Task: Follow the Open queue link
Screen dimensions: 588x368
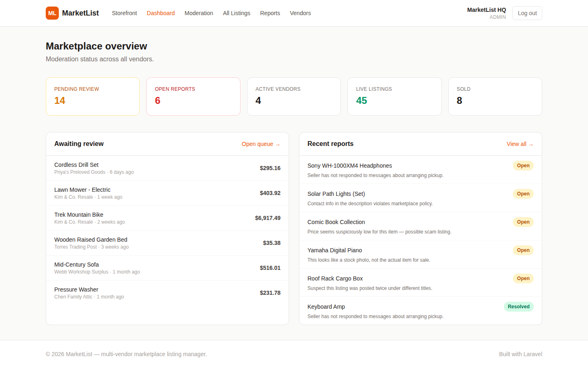Action: 261,144
